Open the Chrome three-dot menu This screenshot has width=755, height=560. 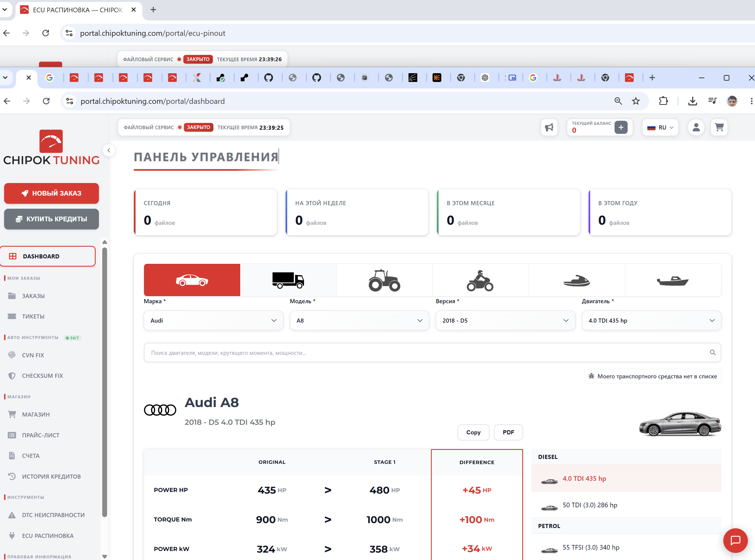(751, 101)
